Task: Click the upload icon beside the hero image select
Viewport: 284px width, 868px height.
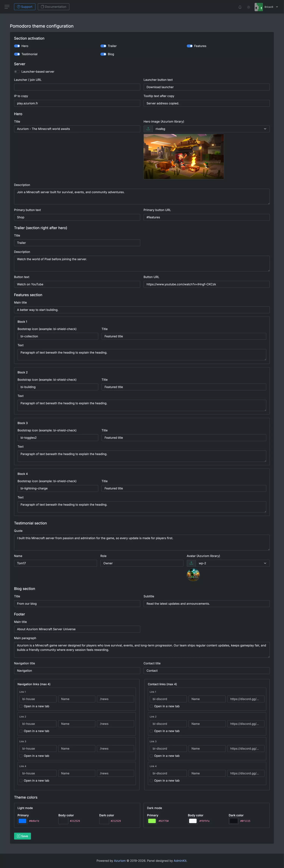Action: click(148, 129)
